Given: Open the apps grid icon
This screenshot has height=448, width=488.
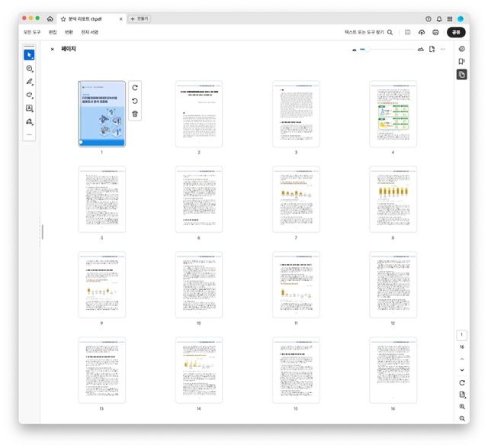Looking at the screenshot, I should [450, 19].
